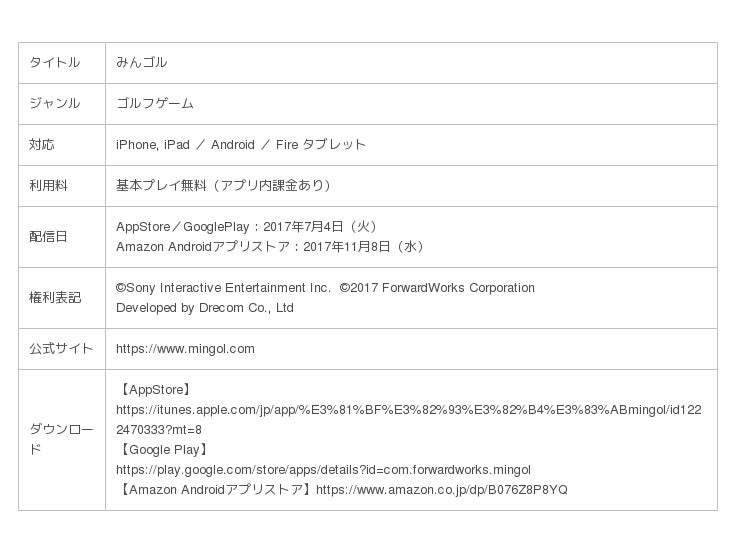Click the 公式サイト row label
Image resolution: width=740 pixels, height=551 pixels.
pyautogui.click(x=60, y=349)
